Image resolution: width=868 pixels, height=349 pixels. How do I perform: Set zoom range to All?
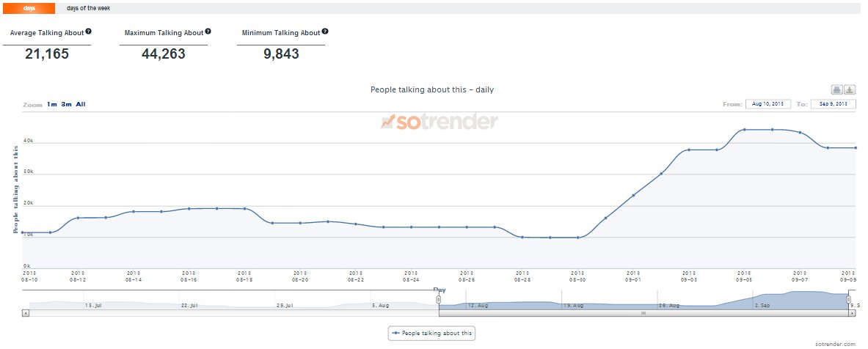coord(81,105)
